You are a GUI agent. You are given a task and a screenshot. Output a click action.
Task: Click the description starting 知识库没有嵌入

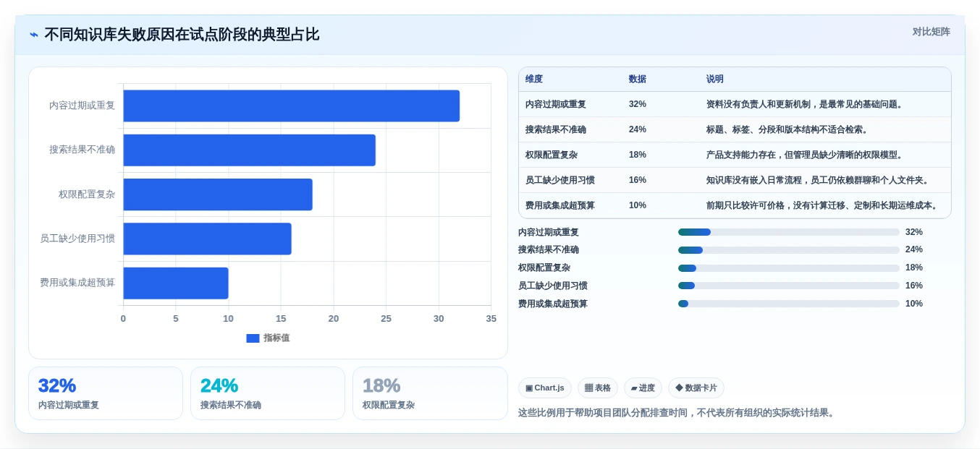[x=817, y=180]
